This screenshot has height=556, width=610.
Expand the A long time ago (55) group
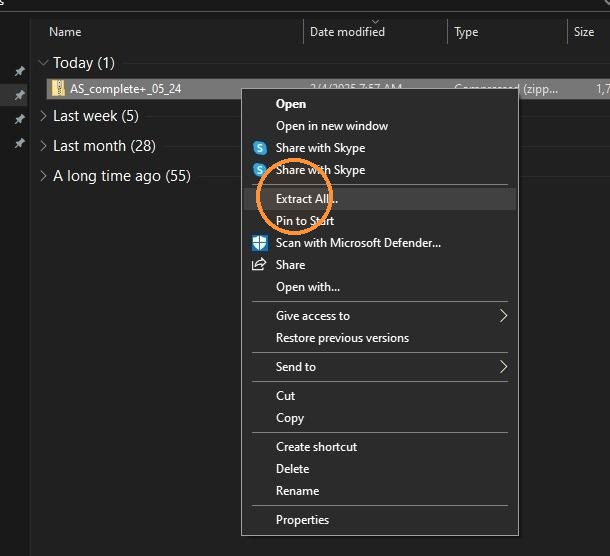(x=43, y=176)
